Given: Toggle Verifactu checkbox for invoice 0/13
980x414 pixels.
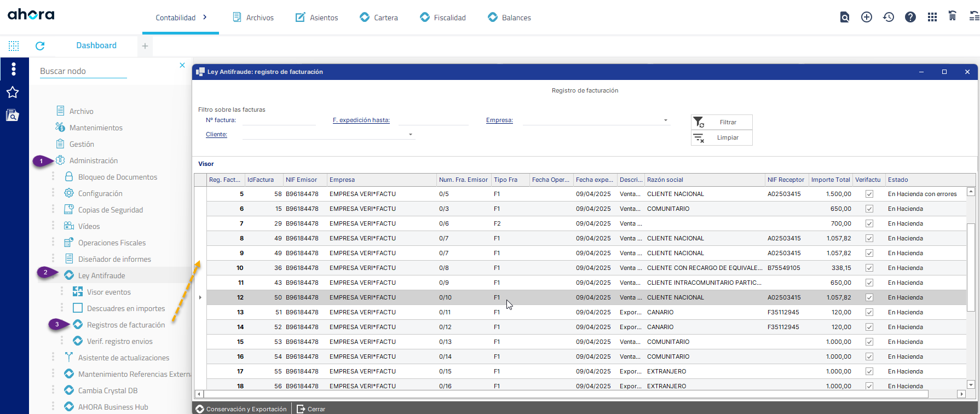Looking at the screenshot, I should (x=869, y=342).
